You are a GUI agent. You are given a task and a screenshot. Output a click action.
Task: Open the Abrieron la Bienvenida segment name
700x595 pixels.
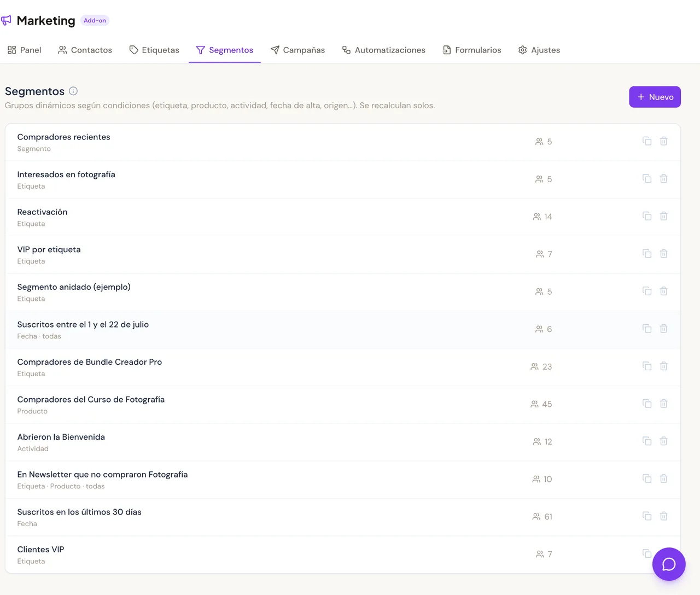pos(61,437)
